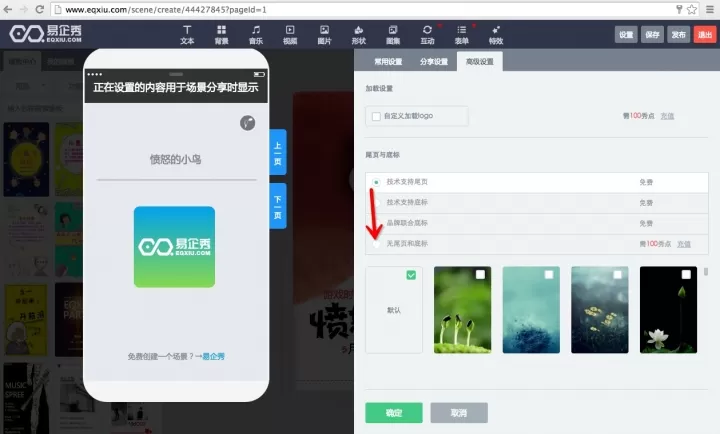Open the 视频 video tool
The image size is (720, 434).
coord(290,35)
